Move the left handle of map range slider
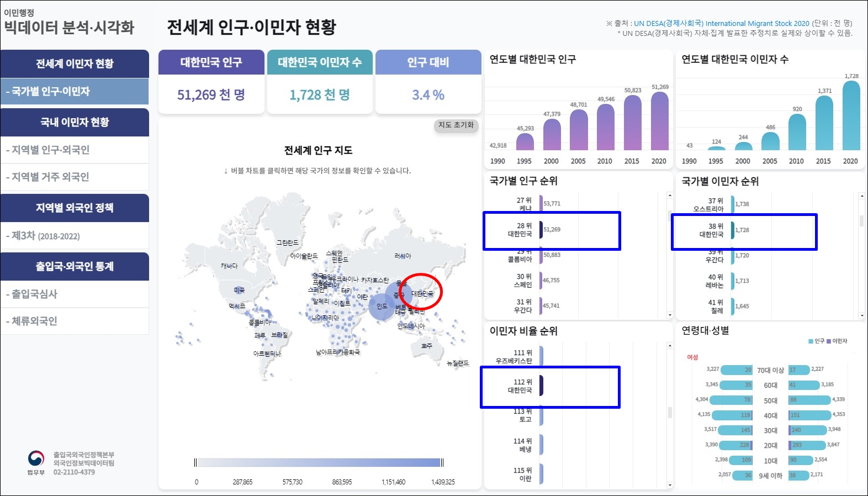The image size is (868, 496). (x=195, y=463)
